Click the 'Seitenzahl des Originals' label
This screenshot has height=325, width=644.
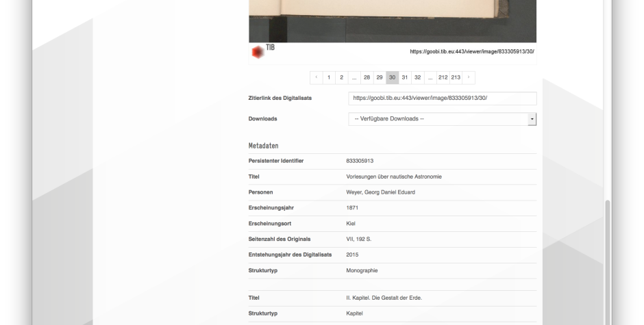(280, 239)
